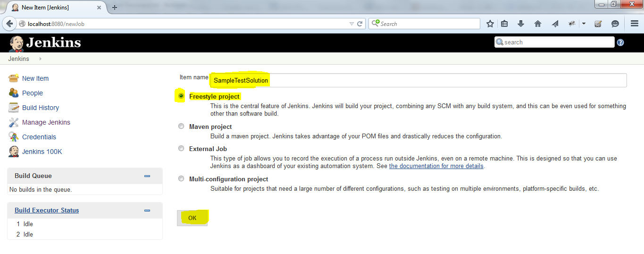
Task: Open the Selenium IDE toolbar icon
Action: click(598, 24)
